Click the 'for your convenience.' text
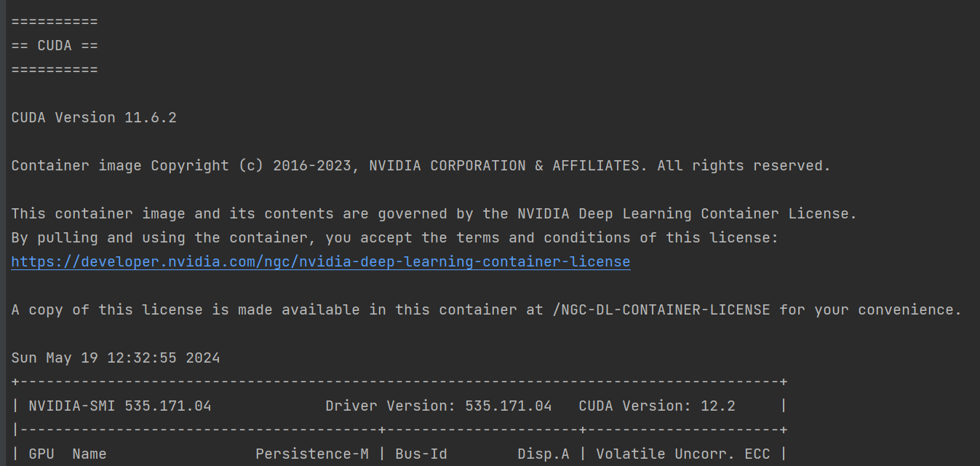This screenshot has height=466, width=980. click(x=871, y=309)
